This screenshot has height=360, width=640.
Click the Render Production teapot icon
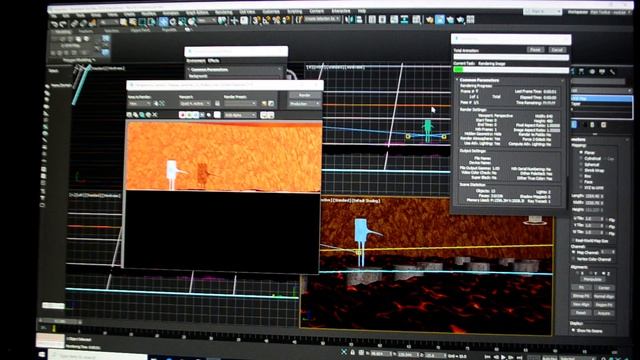pos(460,20)
